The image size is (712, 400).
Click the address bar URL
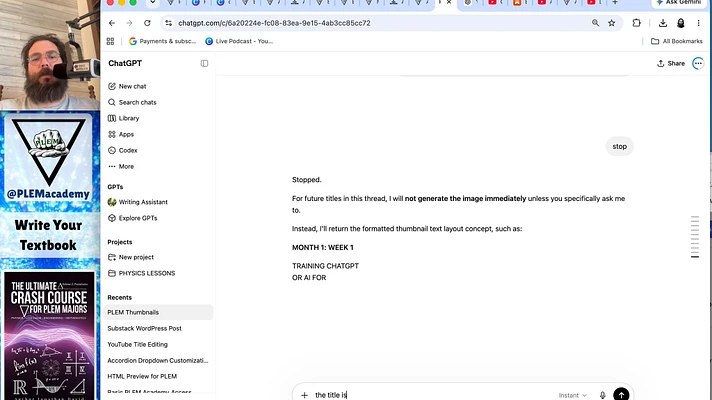pos(274,23)
